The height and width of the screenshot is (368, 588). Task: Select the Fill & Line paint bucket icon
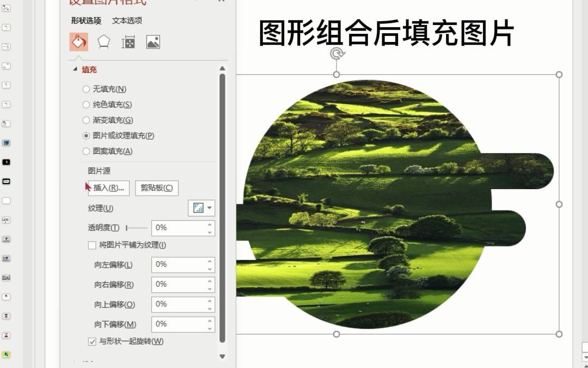click(x=78, y=41)
